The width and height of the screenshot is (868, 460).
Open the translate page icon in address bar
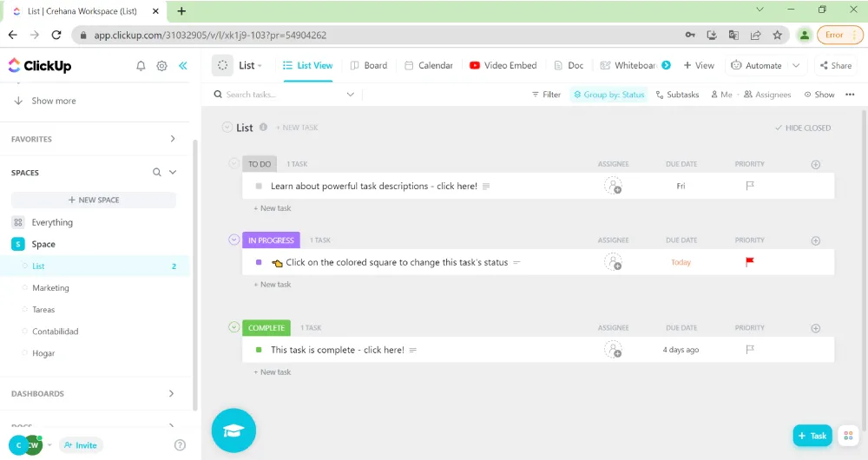coord(733,35)
